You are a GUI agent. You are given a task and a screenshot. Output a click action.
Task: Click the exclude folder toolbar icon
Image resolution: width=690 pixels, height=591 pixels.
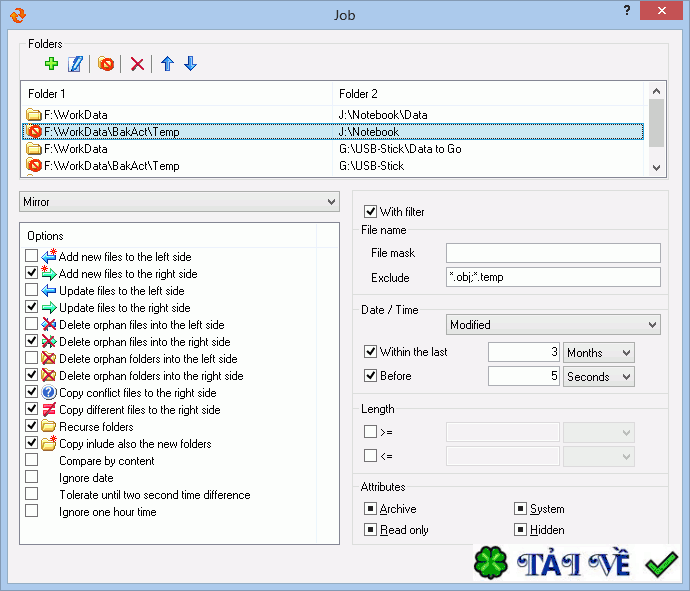(106, 64)
